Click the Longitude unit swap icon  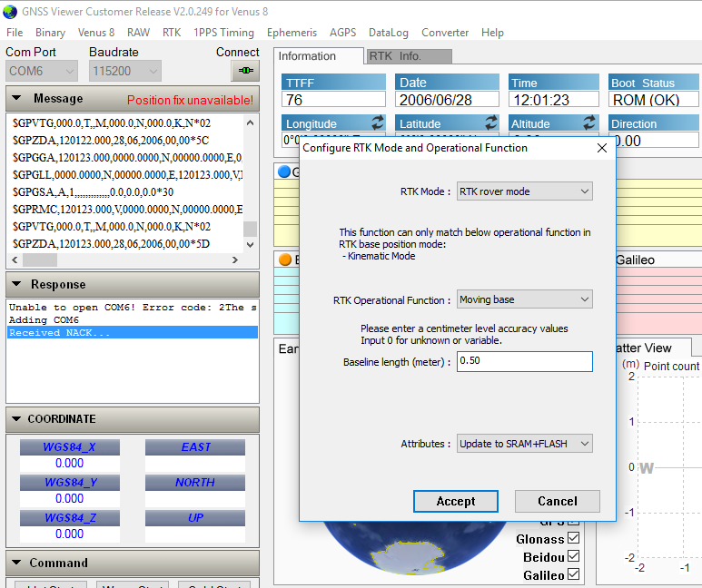pos(378,122)
